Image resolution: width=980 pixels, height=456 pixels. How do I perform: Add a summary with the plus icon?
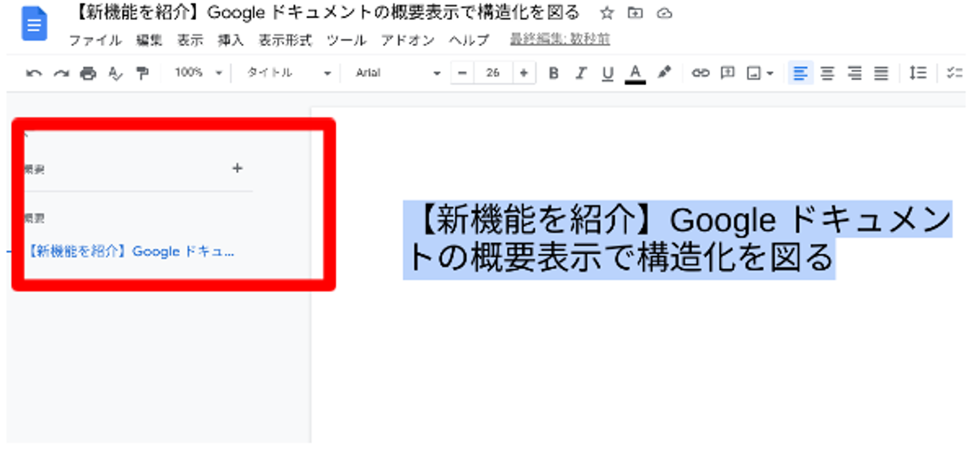(x=237, y=168)
